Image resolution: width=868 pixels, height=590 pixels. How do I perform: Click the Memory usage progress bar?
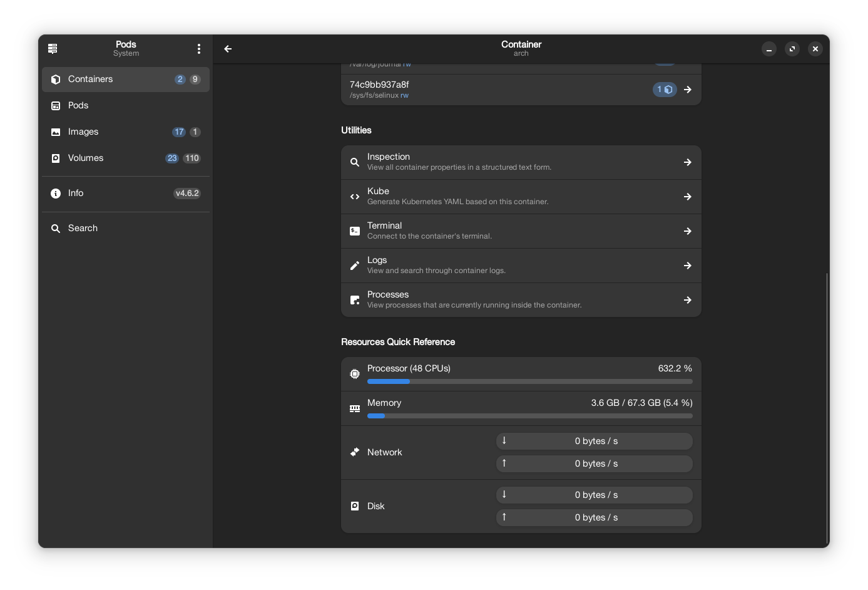click(530, 416)
